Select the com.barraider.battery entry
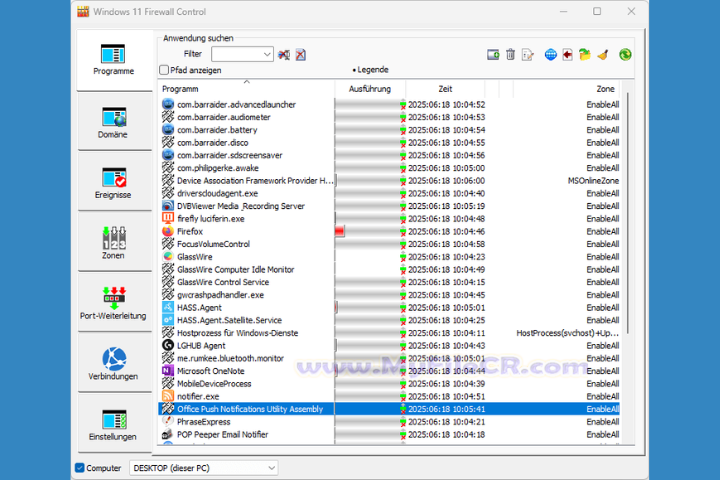This screenshot has width=720, height=480. click(389, 130)
